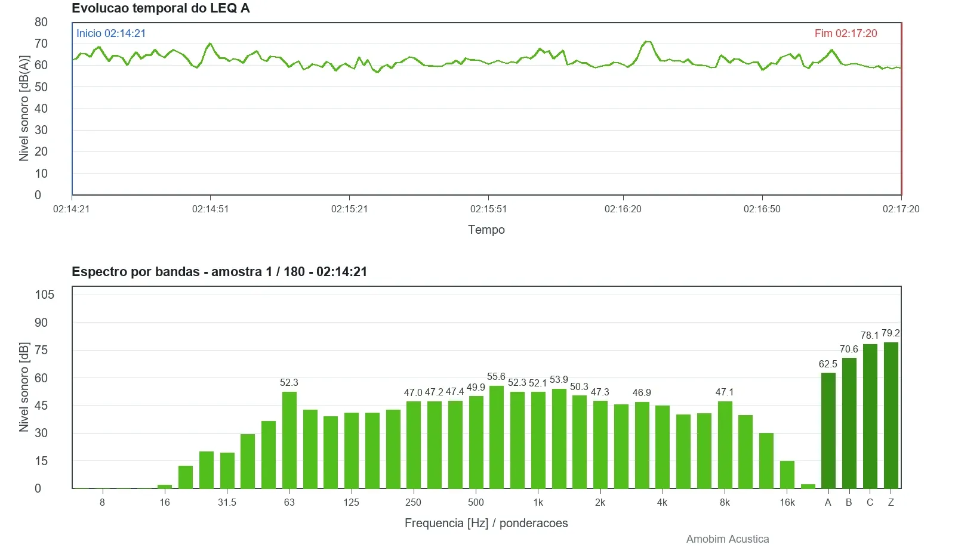Click the 02:14:51 time tick label
This screenshot has height=560, width=955.
pyautogui.click(x=210, y=209)
